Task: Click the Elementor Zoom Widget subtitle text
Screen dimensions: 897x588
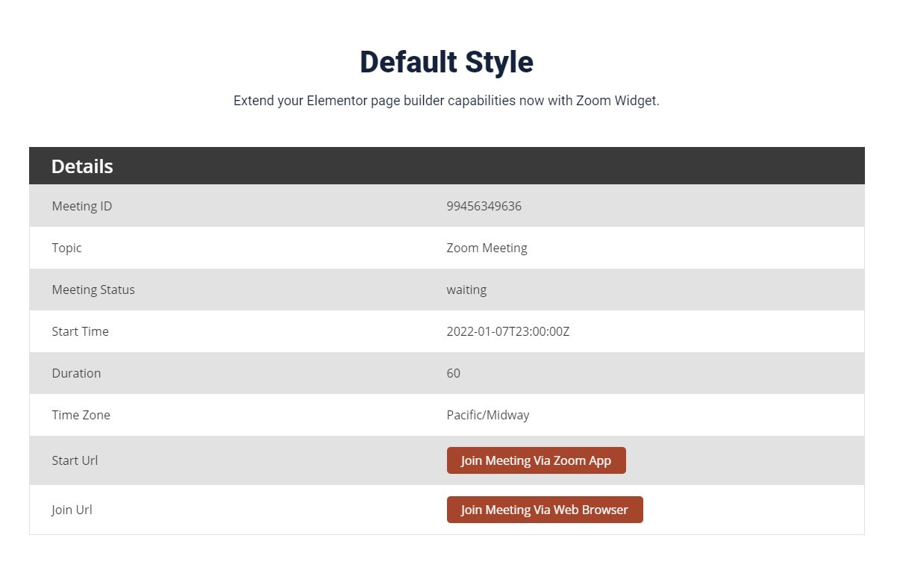Action: [446, 101]
